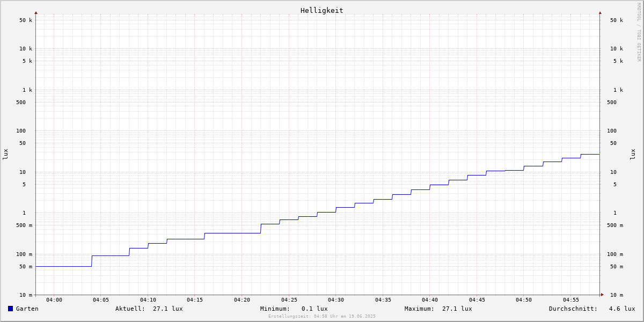Click the right axis 10 m label

pos(617,295)
